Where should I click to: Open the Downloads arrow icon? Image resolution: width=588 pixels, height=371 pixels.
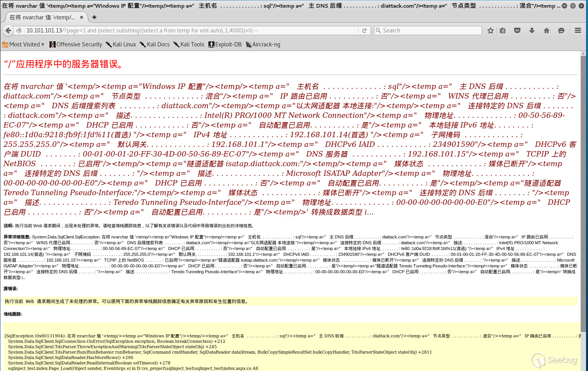pyautogui.click(x=532, y=31)
